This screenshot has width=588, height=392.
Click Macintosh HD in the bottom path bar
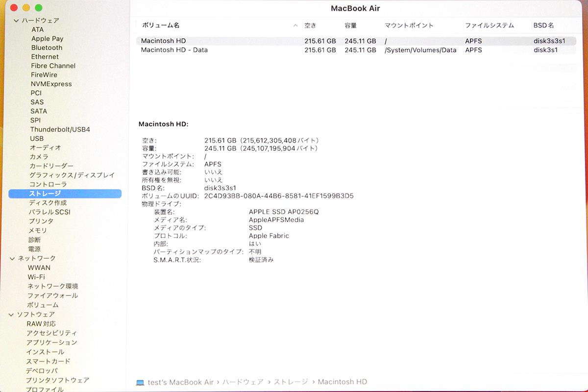pyautogui.click(x=343, y=382)
